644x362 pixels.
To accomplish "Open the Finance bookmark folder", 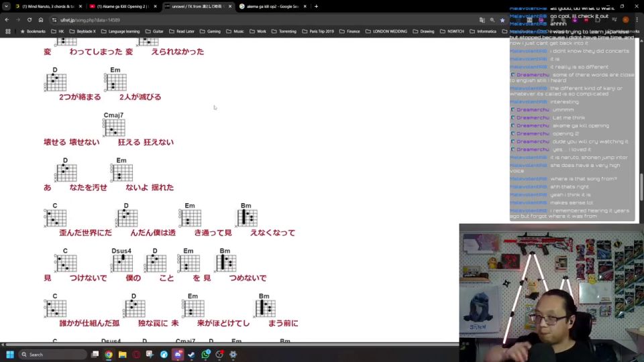I will pos(350,32).
